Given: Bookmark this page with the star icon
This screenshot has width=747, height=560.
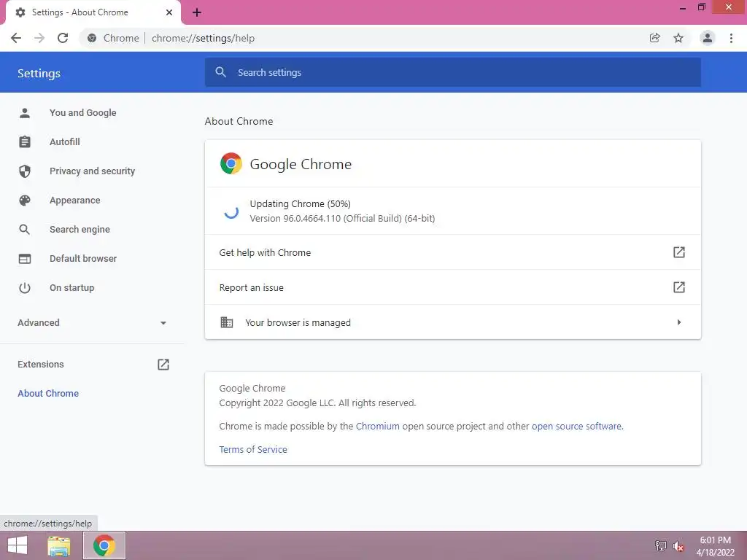Looking at the screenshot, I should coord(678,38).
